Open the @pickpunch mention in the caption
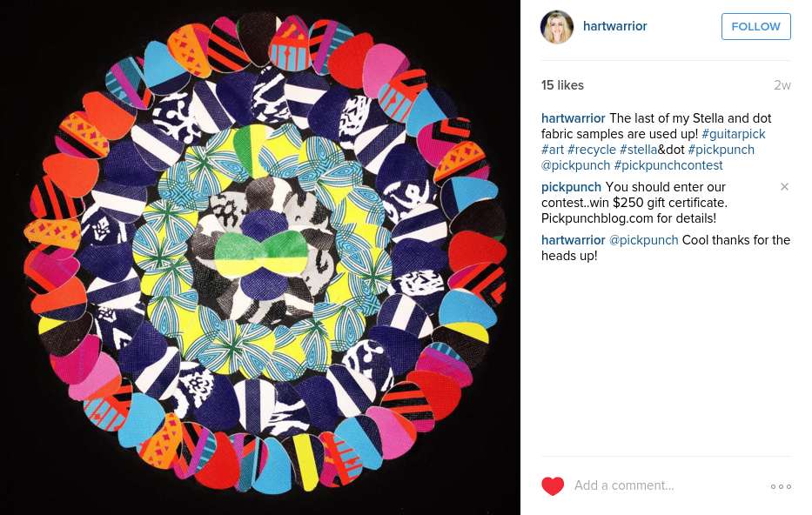Image resolution: width=812 pixels, height=515 pixels. [x=575, y=165]
